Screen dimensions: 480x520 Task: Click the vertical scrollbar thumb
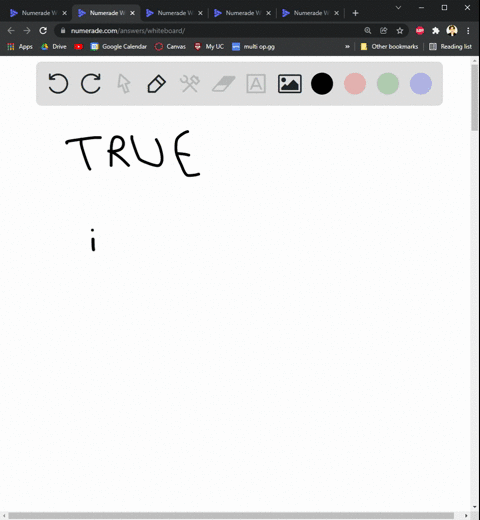(x=475, y=97)
